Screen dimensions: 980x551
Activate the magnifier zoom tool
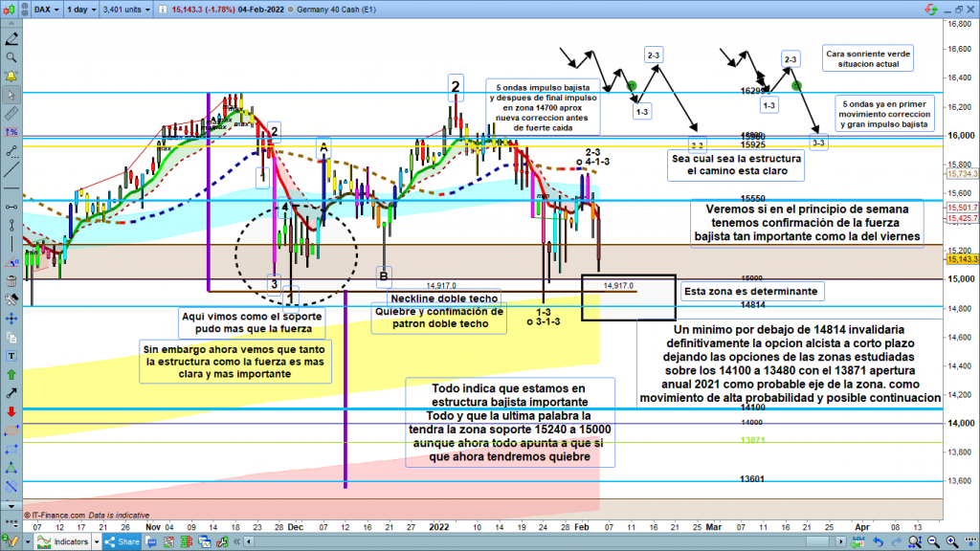[11, 58]
